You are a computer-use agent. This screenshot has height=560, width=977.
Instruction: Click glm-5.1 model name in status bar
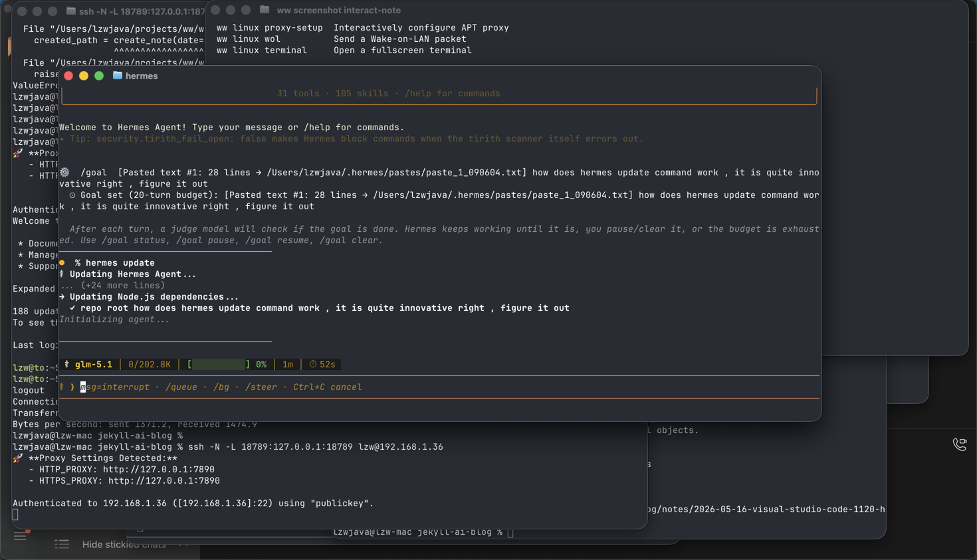pyautogui.click(x=94, y=364)
